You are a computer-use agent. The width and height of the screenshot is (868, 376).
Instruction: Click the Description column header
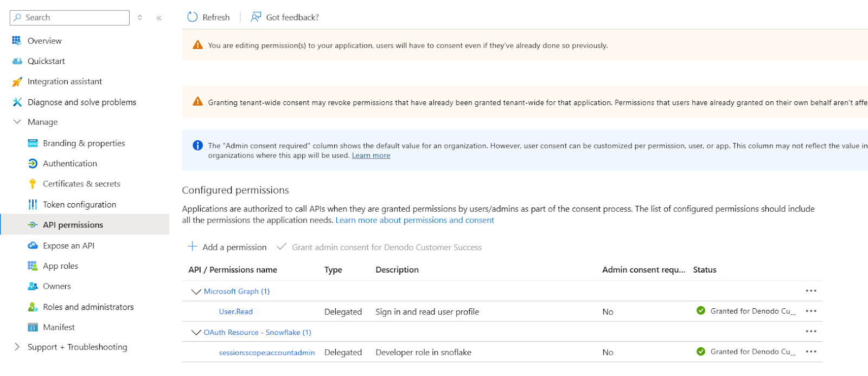click(x=397, y=270)
